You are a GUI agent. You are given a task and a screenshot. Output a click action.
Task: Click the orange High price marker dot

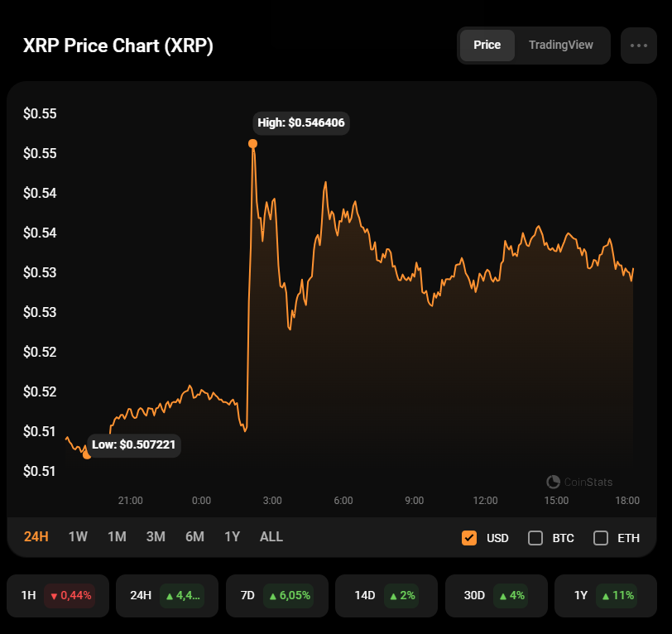253,144
